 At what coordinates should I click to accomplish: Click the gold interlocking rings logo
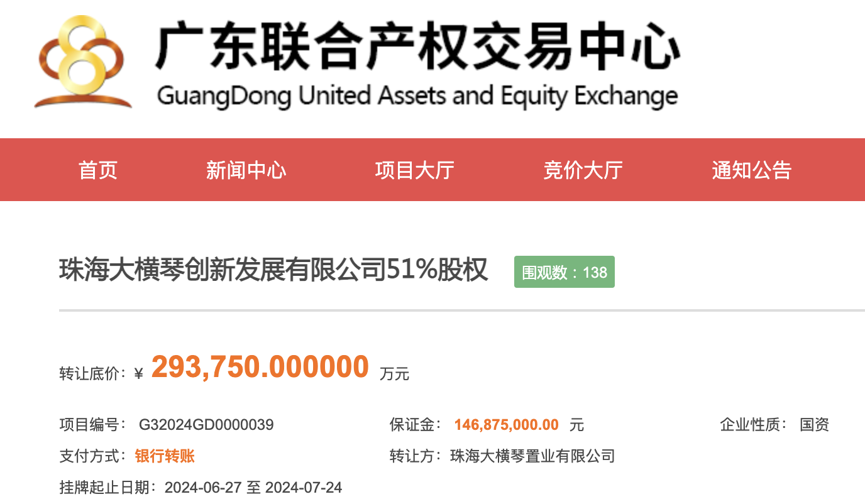tap(84, 62)
